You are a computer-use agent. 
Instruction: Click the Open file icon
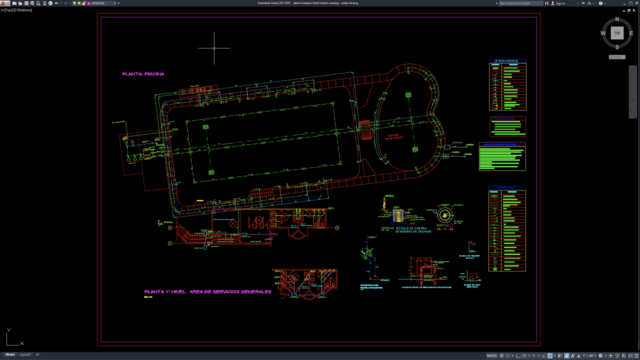tap(20, 3)
